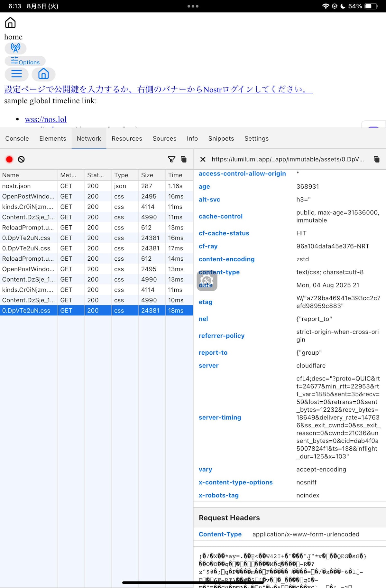Click the age value 368931
The width and height of the screenshot is (386, 588).
(x=308, y=186)
